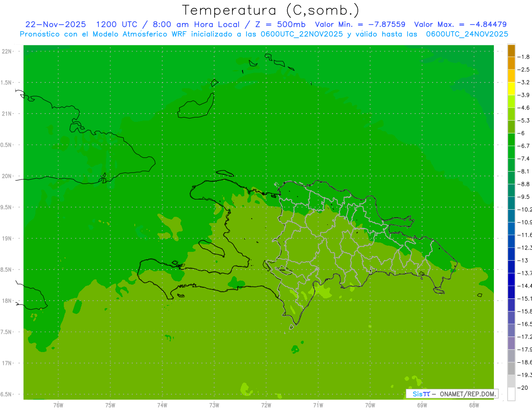Click the valid-until time '0600UTC_24NOV2025'
532x411 pixels.
[x=467, y=34]
